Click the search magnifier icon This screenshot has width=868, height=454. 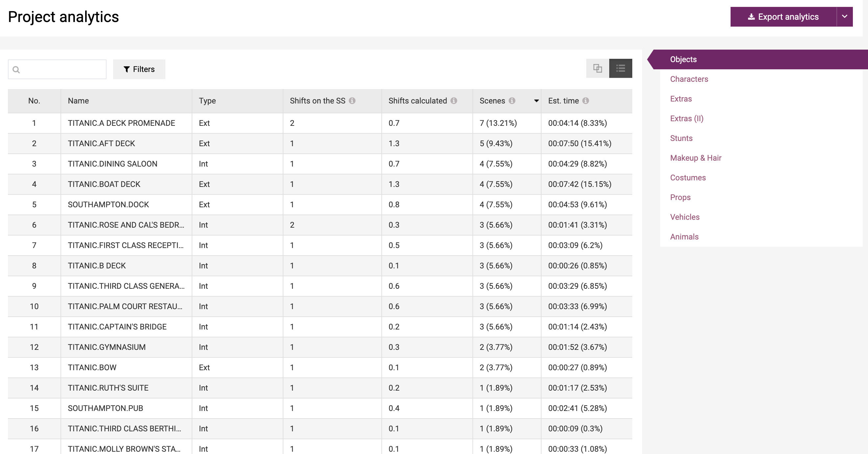point(16,70)
